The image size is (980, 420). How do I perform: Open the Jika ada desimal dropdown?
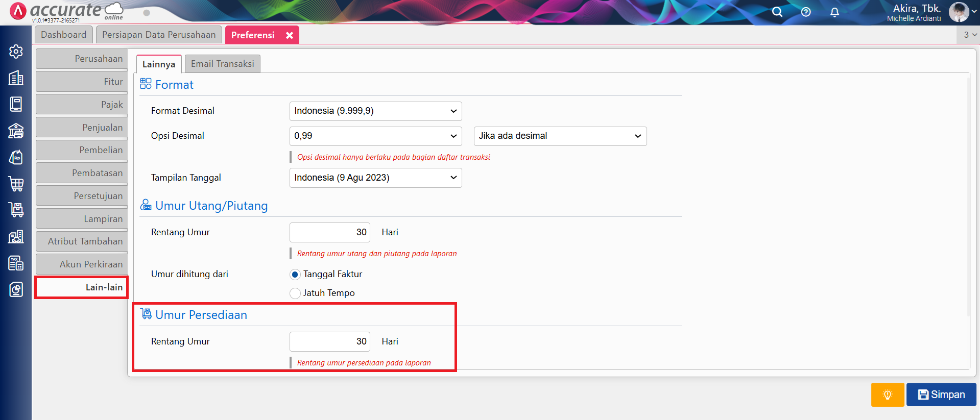click(560, 136)
